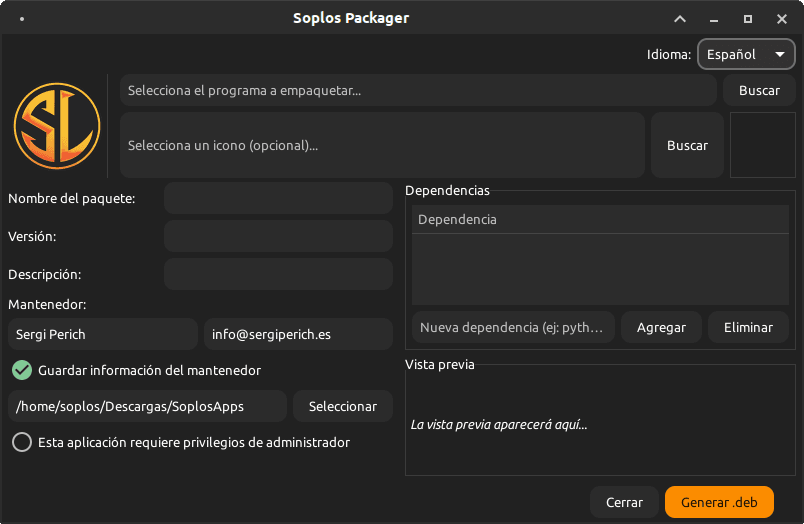
Task: Click Buscar next to icon field
Action: [x=687, y=145]
